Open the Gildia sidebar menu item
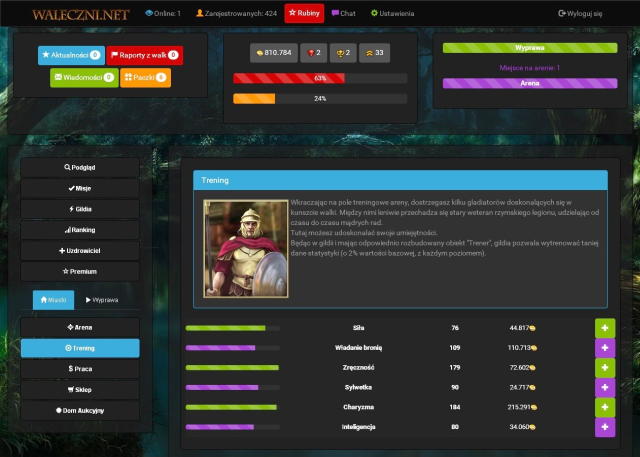640x457 pixels. [x=80, y=209]
